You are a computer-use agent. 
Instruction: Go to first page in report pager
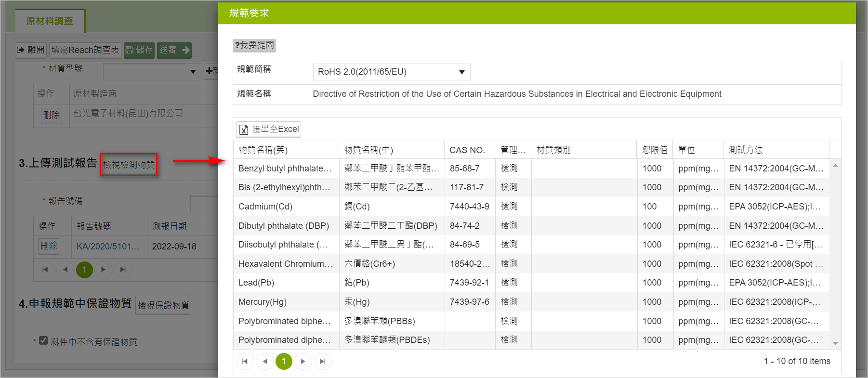tap(45, 270)
